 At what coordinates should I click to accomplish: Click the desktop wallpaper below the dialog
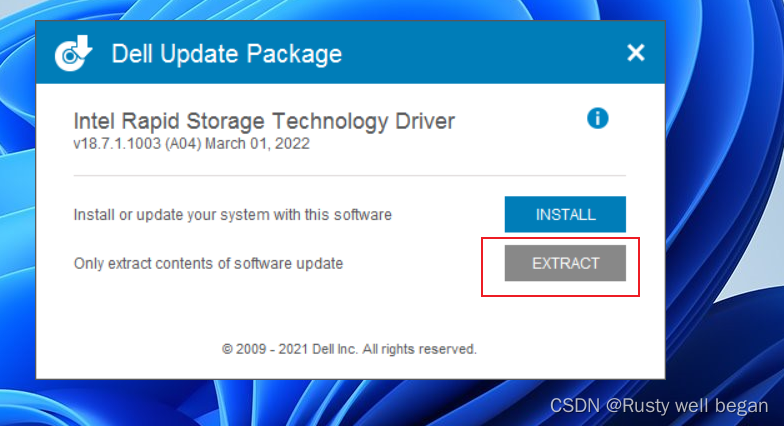click(300, 403)
